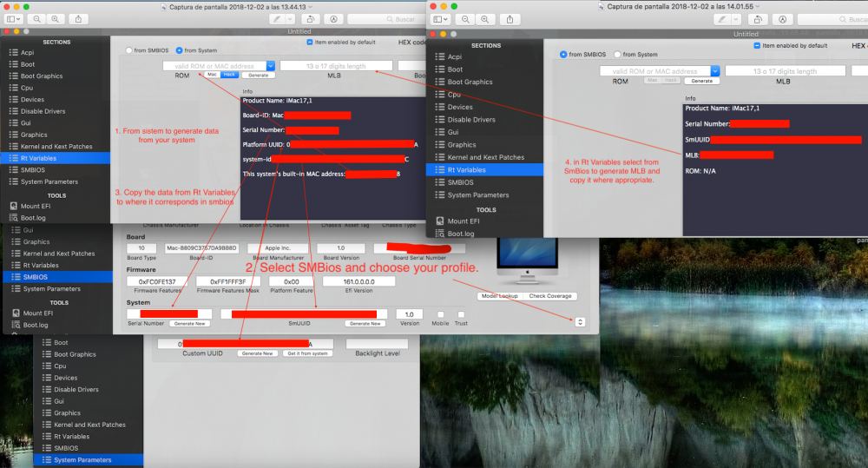Toggle Mac button under ROM in left window
The height and width of the screenshot is (468, 868).
(213, 75)
